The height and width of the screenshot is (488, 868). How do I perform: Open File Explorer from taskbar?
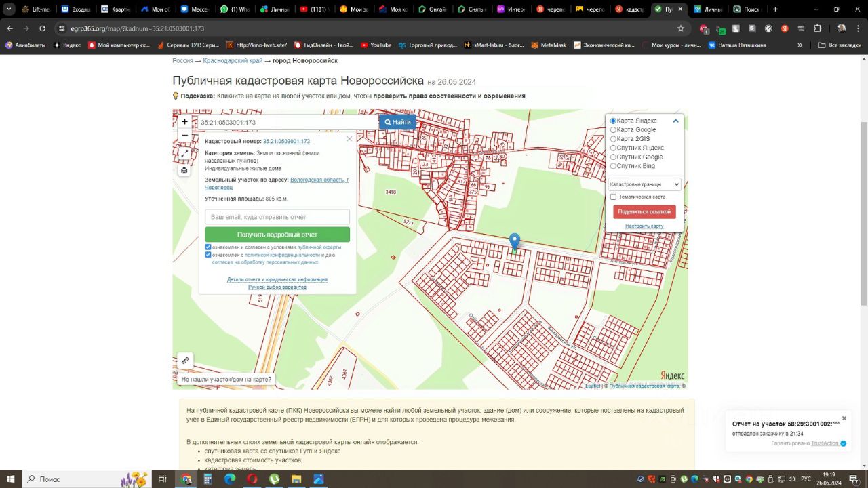click(296, 479)
